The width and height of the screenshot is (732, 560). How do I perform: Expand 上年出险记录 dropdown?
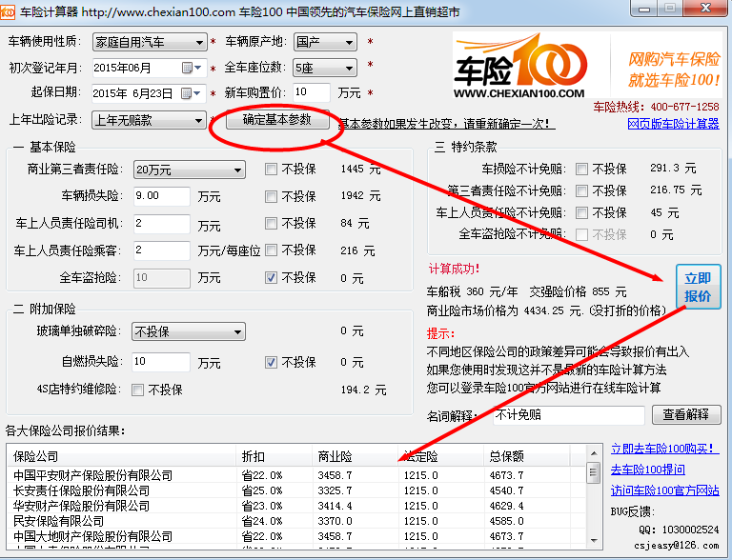[x=198, y=120]
